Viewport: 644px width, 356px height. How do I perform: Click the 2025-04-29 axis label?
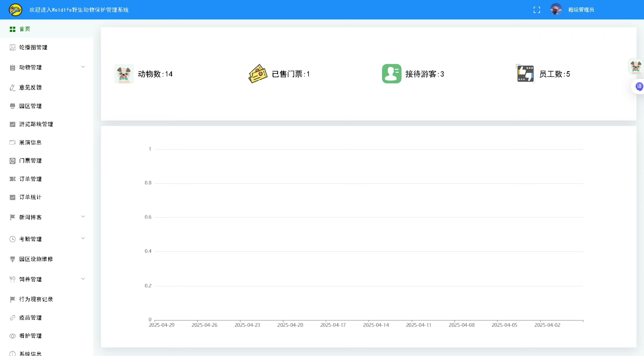tap(162, 325)
